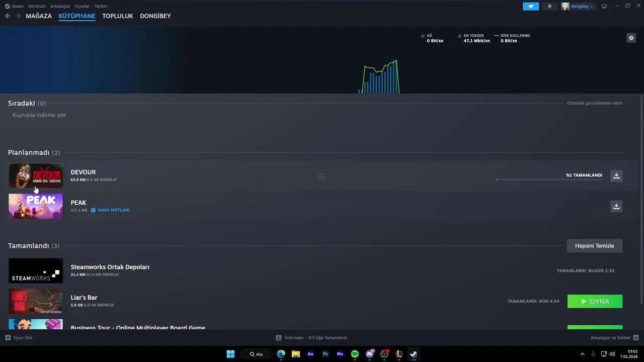Open the Yardım menu

point(101,6)
